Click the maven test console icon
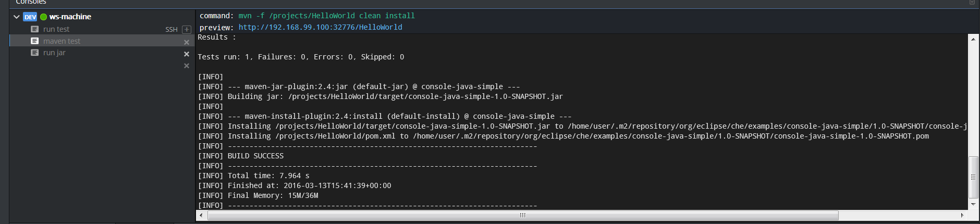This screenshot has width=980, height=224. point(35,41)
